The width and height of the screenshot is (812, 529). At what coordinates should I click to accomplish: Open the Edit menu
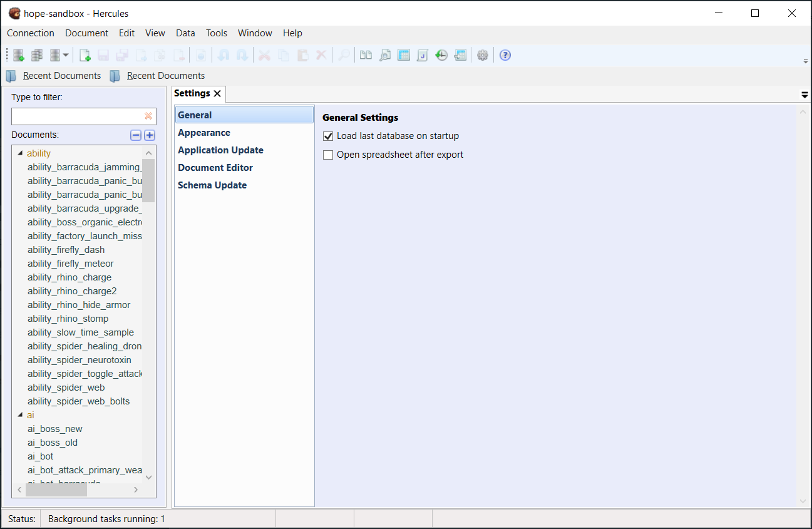click(x=127, y=33)
